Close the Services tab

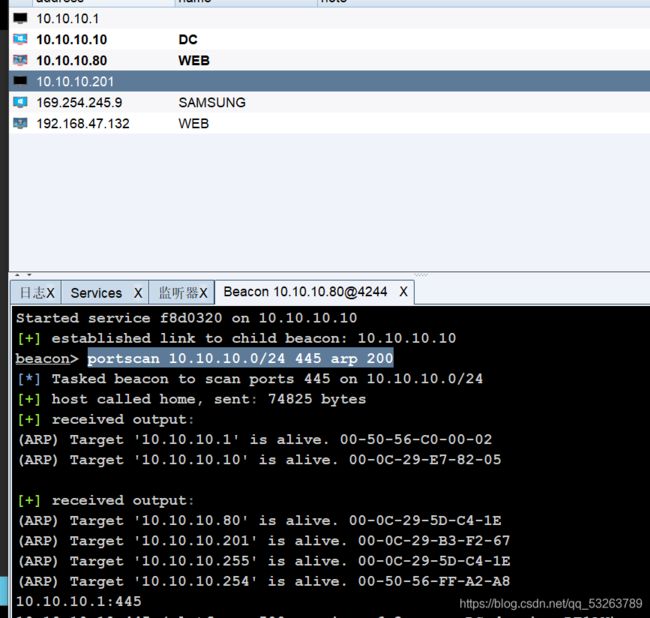tap(138, 293)
